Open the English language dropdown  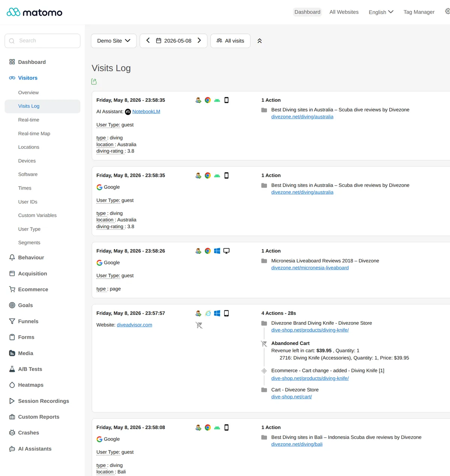(x=381, y=12)
